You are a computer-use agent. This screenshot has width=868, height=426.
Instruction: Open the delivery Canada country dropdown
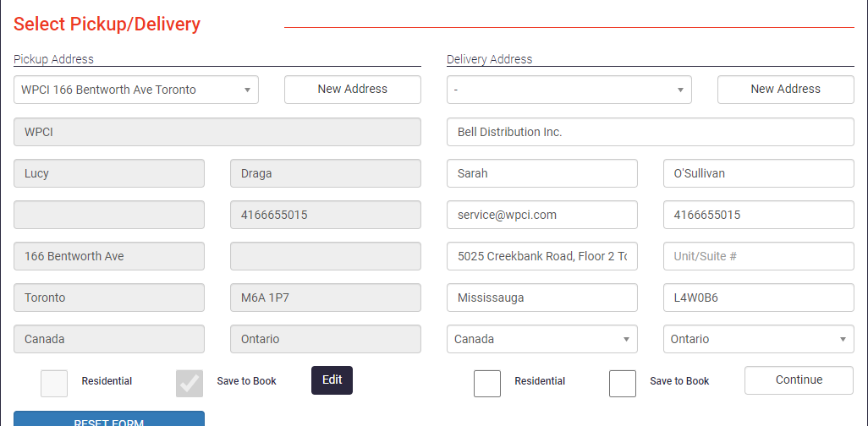542,339
